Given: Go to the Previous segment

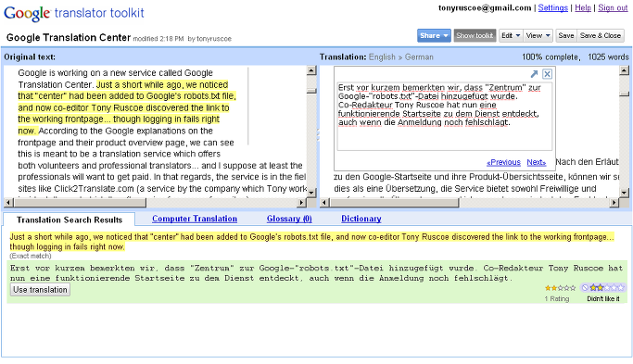Looking at the screenshot, I should coord(503,162).
